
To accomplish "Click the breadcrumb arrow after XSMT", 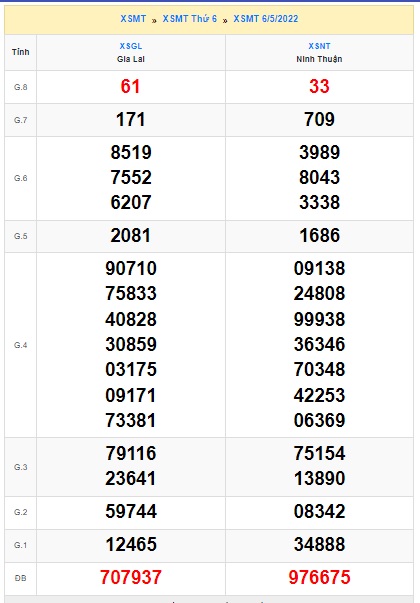I will click(x=154, y=20).
